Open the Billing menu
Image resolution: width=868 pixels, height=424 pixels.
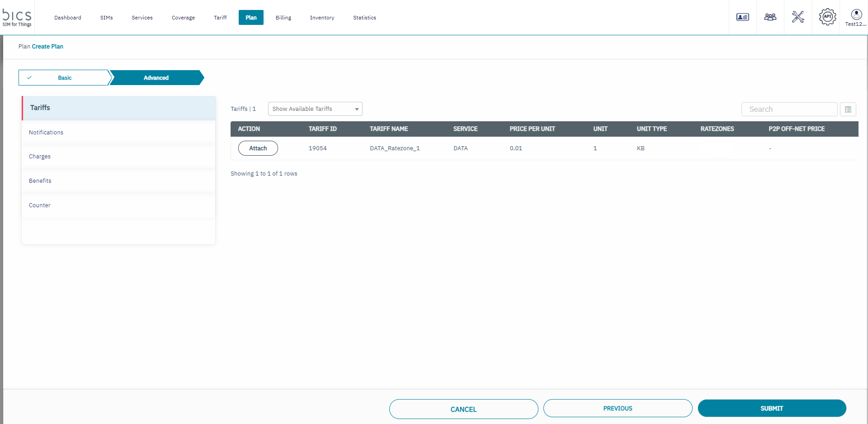click(x=283, y=18)
